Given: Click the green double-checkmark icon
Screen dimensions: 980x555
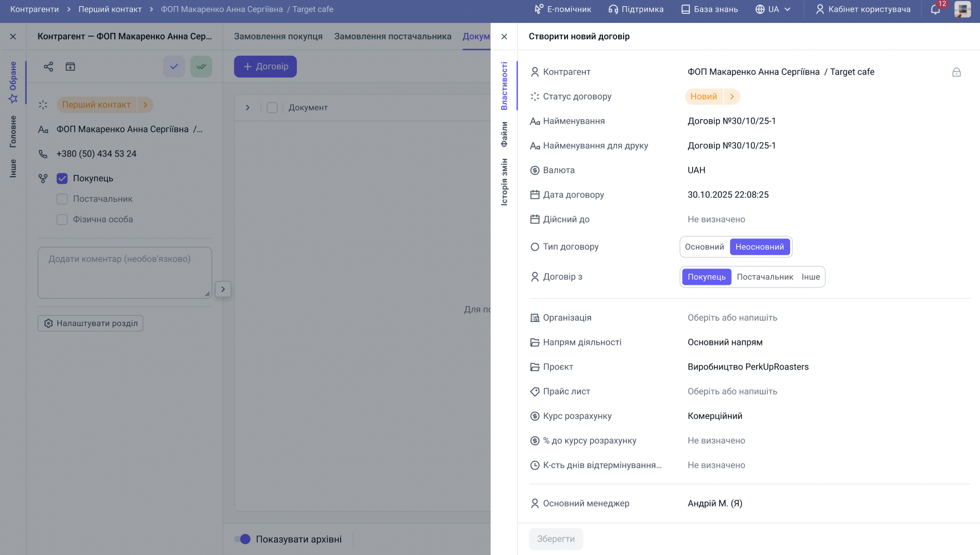Looking at the screenshot, I should 201,67.
